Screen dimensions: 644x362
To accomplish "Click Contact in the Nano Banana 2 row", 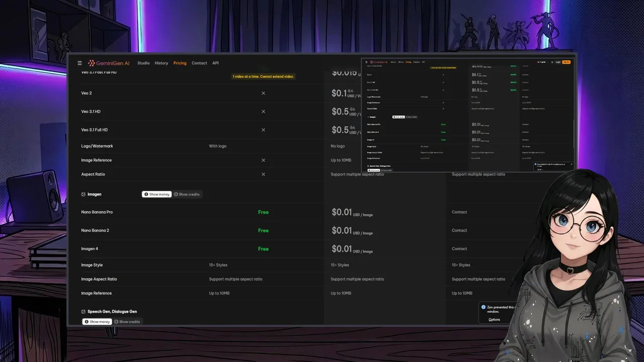I will point(459,230).
